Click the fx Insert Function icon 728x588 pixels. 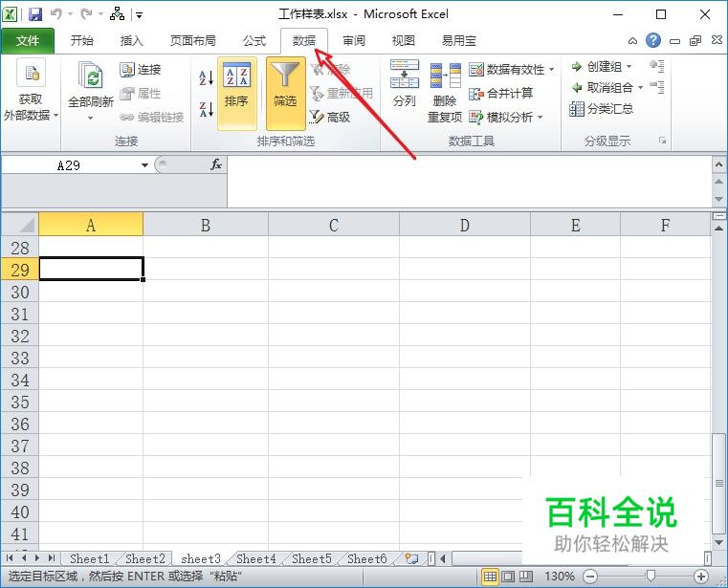pyautogui.click(x=216, y=164)
